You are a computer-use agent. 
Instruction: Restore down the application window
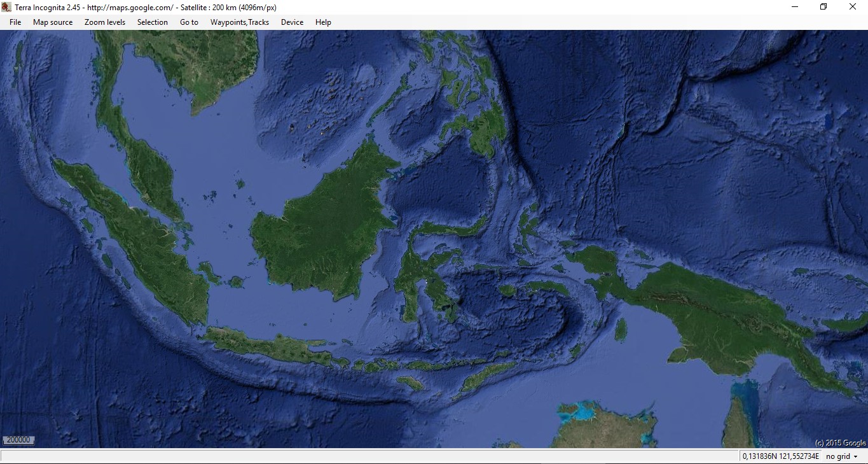(823, 7)
